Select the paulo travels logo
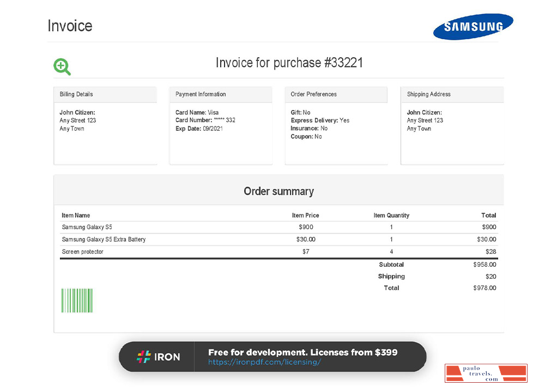The image size is (545, 392). (x=486, y=373)
